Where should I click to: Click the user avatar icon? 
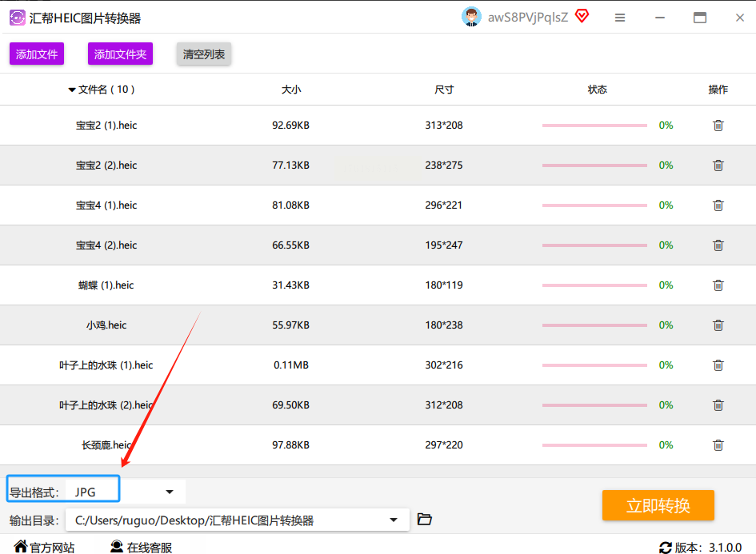click(472, 17)
